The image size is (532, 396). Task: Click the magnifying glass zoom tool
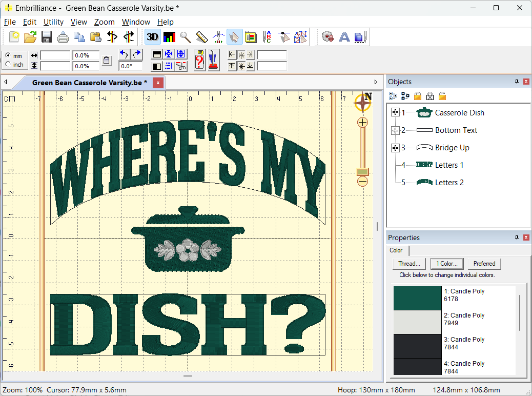pos(185,37)
